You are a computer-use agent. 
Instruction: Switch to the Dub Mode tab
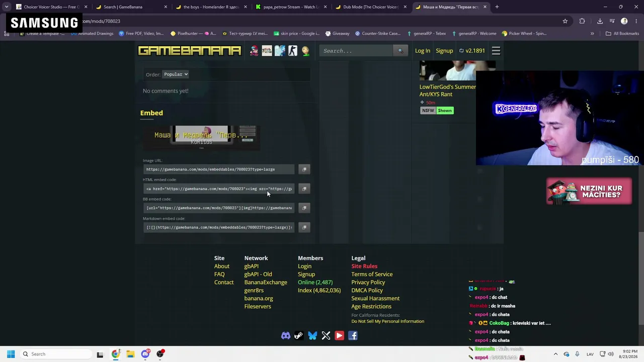[x=371, y=7]
